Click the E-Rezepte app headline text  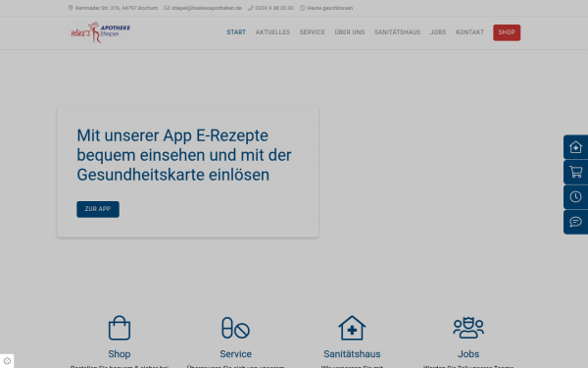coord(184,155)
